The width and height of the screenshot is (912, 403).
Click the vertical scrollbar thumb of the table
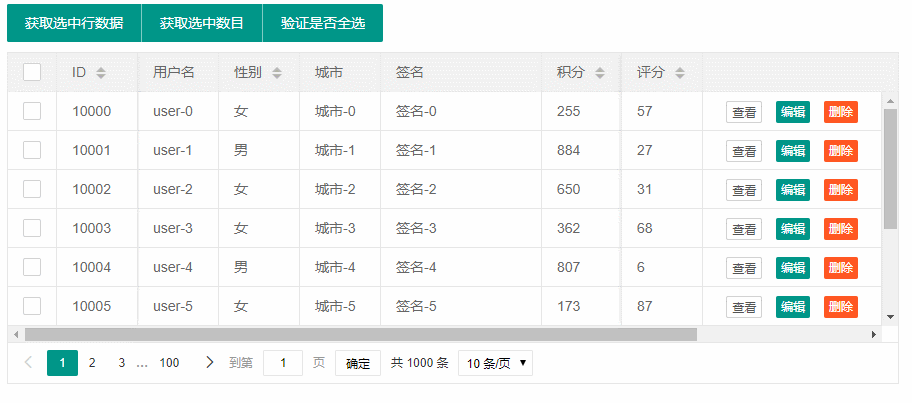pyautogui.click(x=890, y=168)
